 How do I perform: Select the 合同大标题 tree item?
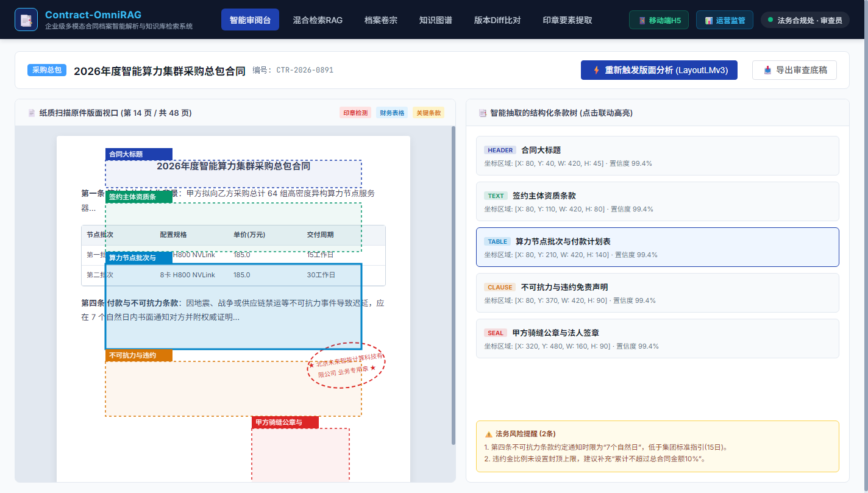click(x=658, y=156)
